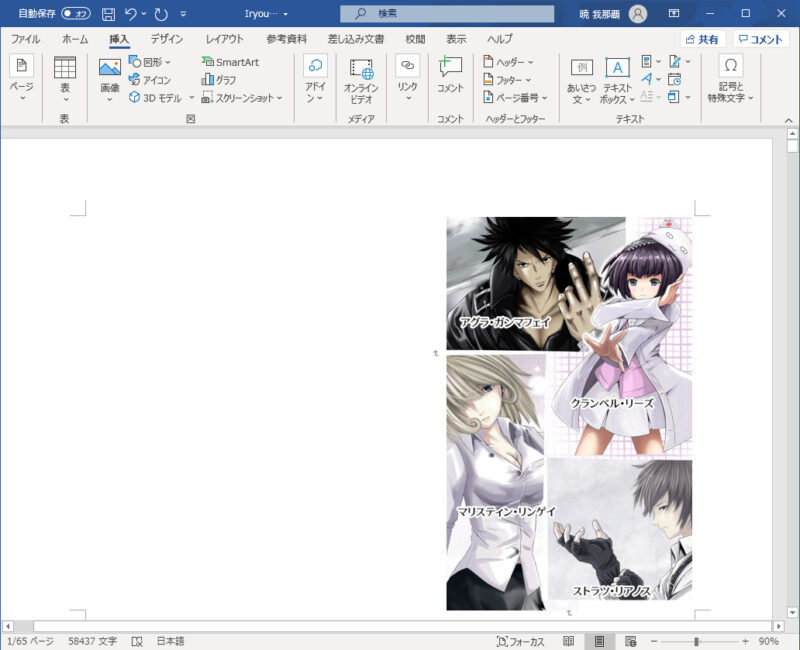Screen dimensions: 800x650
Task: Switch to the レイアウト tab
Action: pos(224,39)
